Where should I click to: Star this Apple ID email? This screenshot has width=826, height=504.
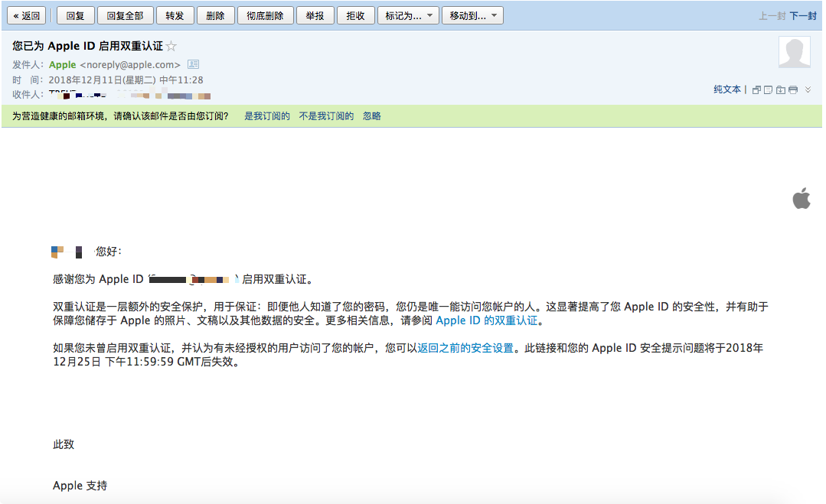(171, 47)
